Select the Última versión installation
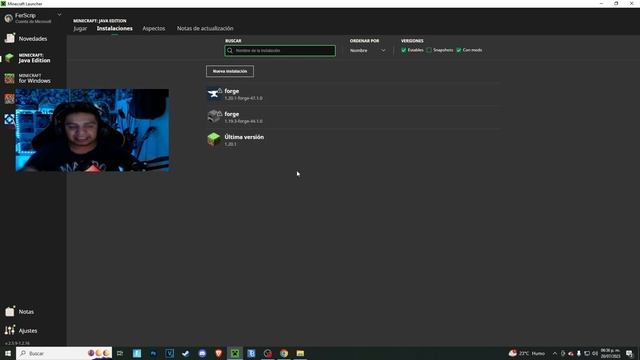The height and width of the screenshot is (360, 640). click(353, 140)
